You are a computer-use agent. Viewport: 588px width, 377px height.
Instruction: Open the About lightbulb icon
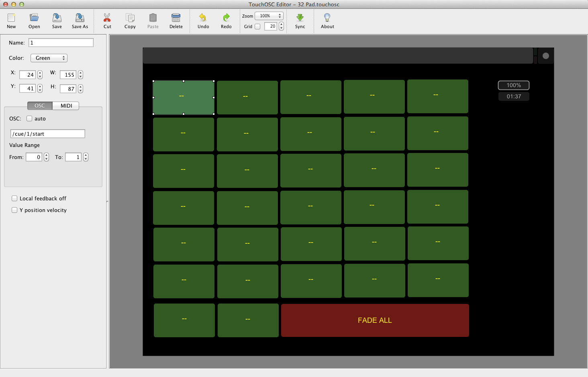327,18
